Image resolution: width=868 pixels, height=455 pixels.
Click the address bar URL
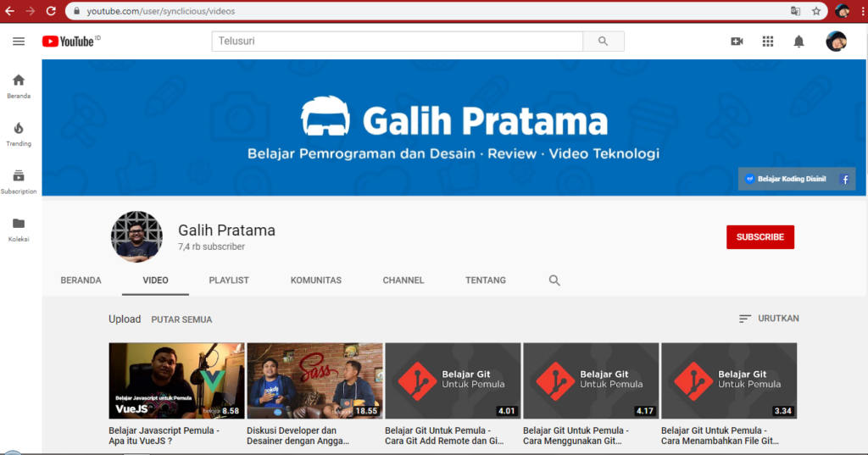pos(160,11)
